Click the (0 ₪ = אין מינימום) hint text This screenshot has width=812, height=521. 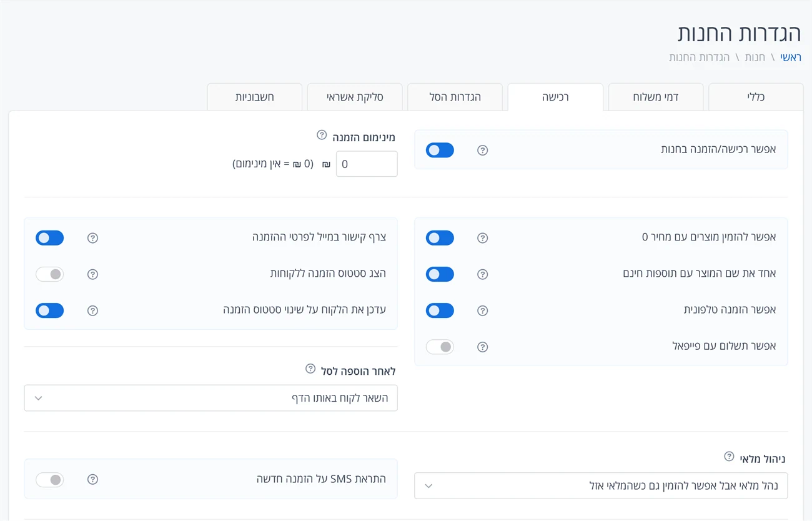click(273, 164)
